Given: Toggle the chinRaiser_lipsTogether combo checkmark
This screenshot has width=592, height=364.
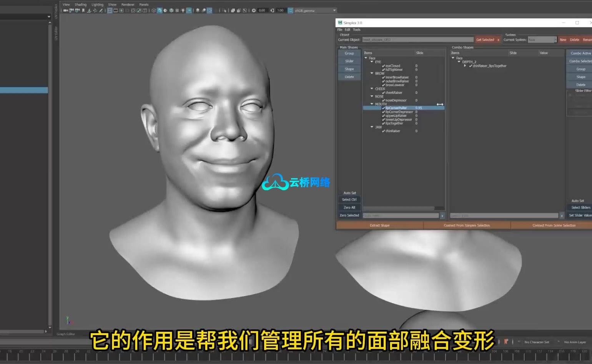Looking at the screenshot, I should pos(471,66).
